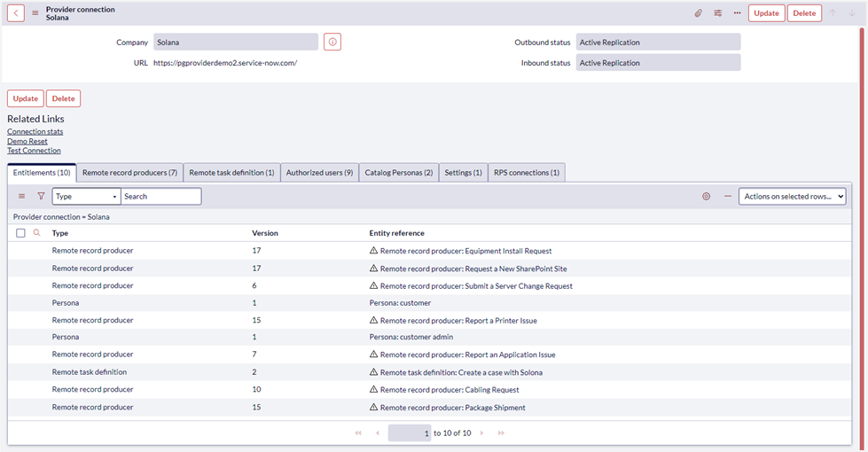
Task: Click the Inbound status field
Action: 658,63
